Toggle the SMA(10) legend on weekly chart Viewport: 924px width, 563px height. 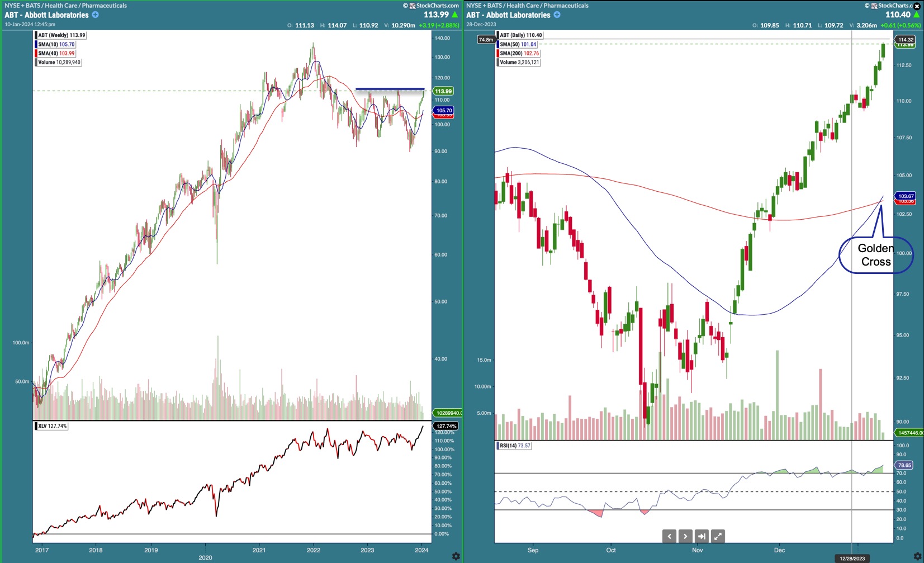click(x=56, y=44)
